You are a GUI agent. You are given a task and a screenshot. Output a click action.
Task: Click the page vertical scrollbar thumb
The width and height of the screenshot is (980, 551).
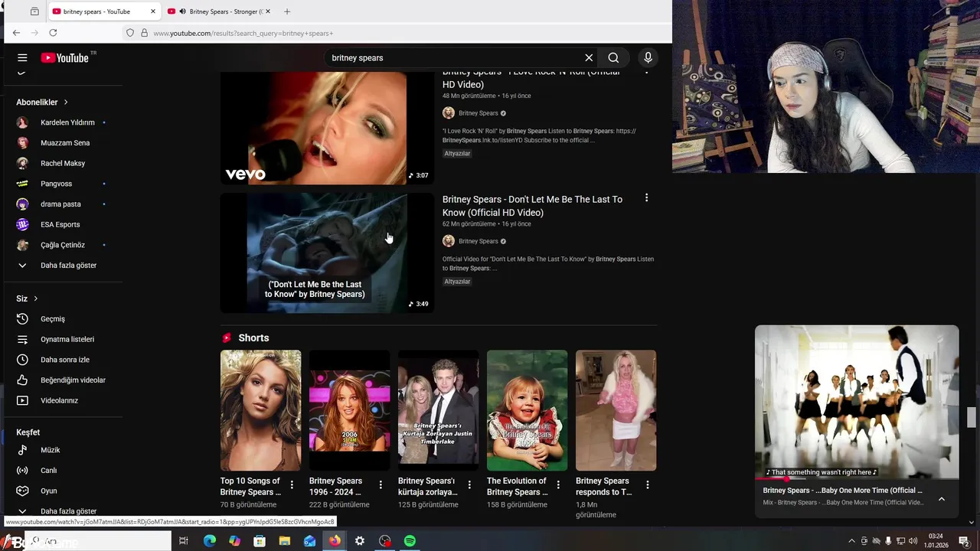(971, 418)
